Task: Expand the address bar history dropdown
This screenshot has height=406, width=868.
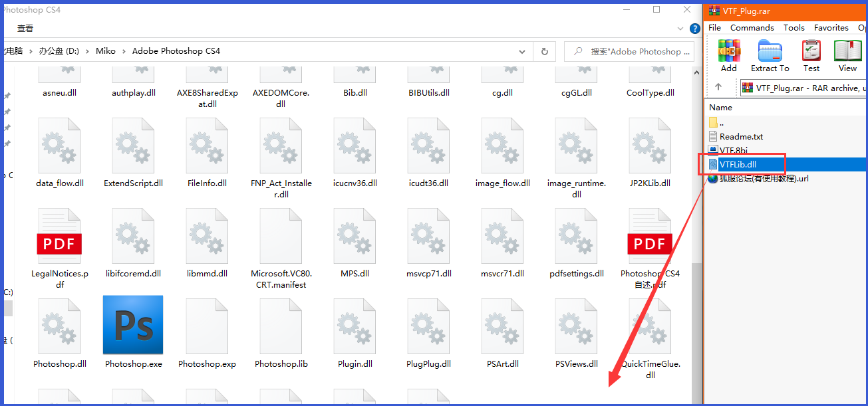Action: [522, 51]
